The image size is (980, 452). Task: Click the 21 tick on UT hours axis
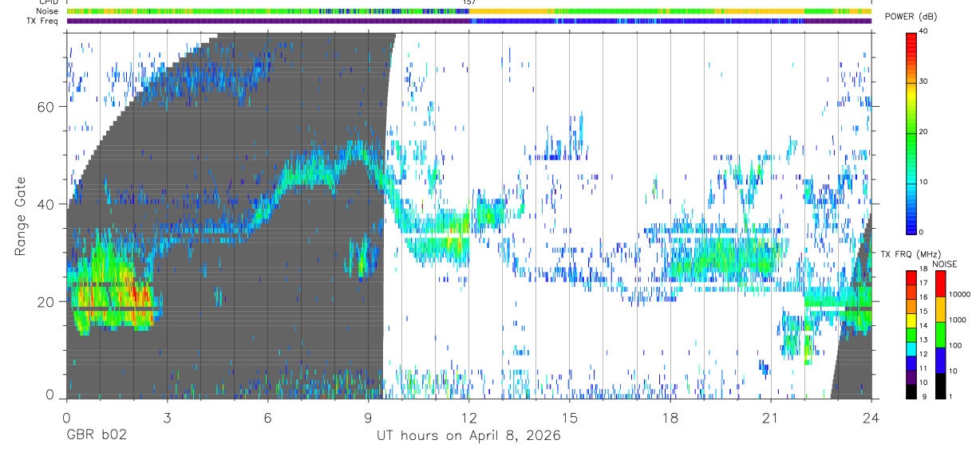(x=770, y=418)
